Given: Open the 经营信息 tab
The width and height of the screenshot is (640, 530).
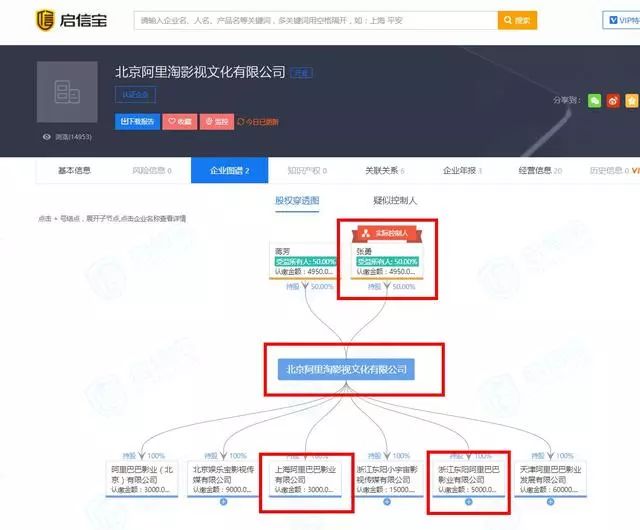Looking at the screenshot, I should click(540, 170).
